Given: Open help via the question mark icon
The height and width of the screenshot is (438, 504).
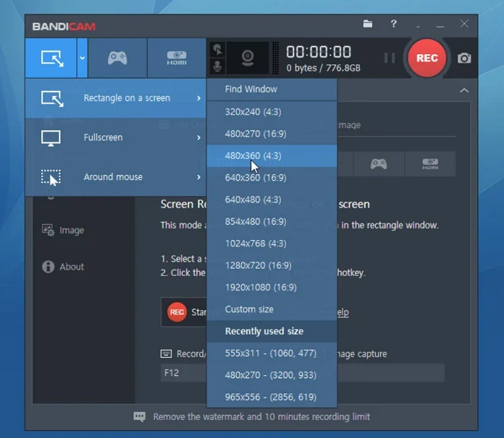Looking at the screenshot, I should coord(393,24).
